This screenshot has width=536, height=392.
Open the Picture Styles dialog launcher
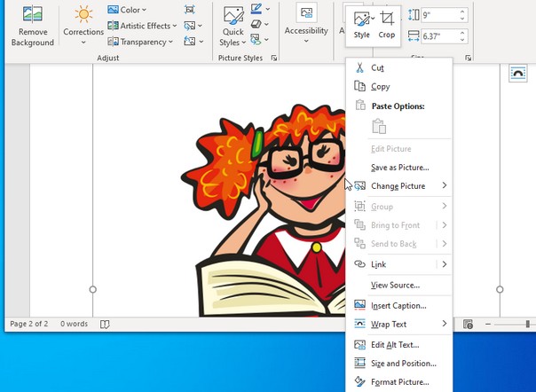point(274,59)
